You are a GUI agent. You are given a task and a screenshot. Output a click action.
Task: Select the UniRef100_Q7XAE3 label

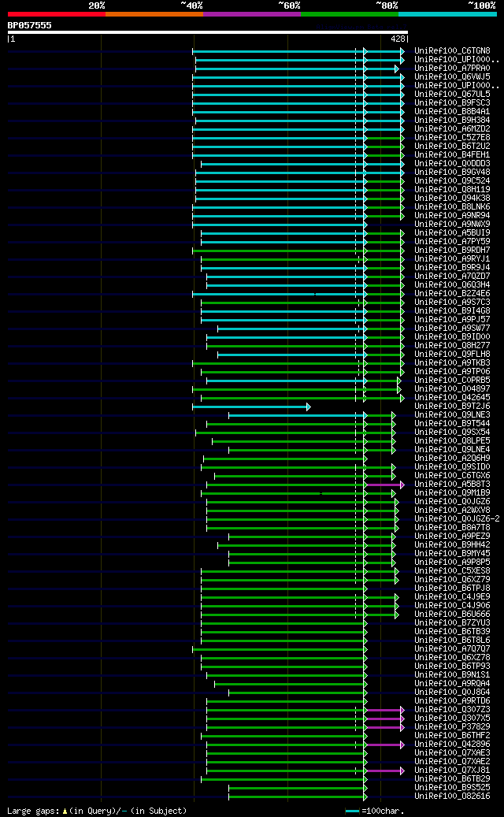click(452, 752)
